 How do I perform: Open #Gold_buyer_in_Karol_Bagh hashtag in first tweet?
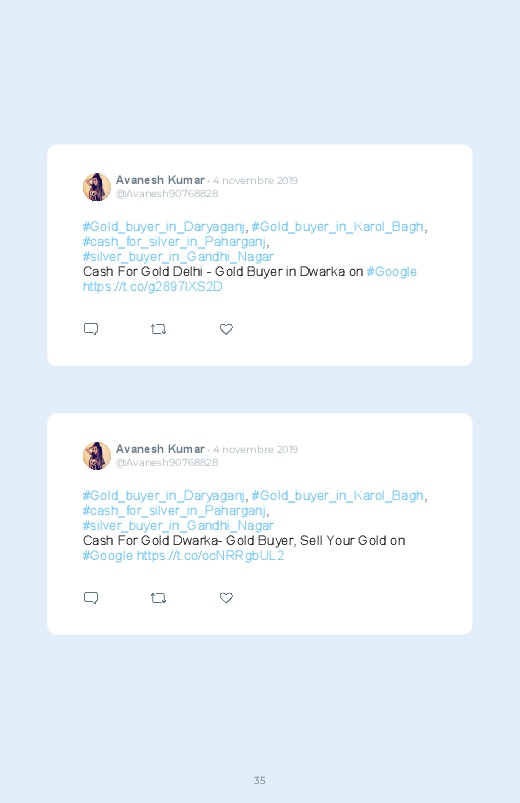[x=338, y=227]
